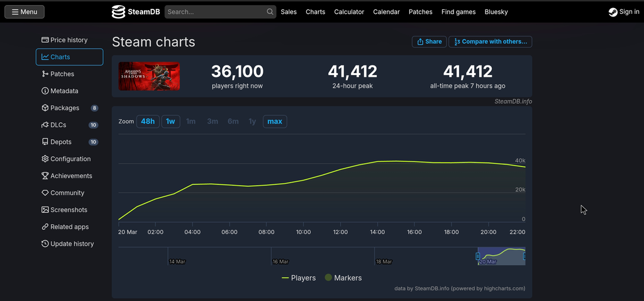Set chart zoom to 6m

click(x=233, y=122)
